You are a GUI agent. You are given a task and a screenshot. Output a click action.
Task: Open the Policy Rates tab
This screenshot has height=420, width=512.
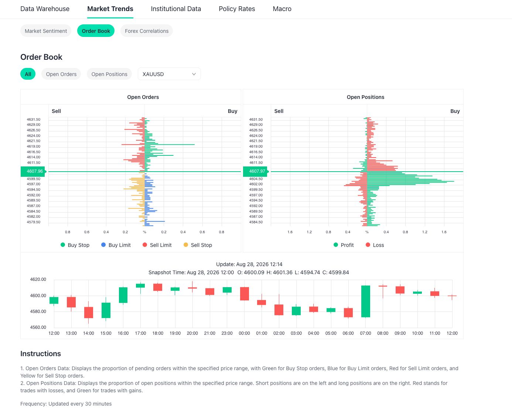[x=237, y=9]
